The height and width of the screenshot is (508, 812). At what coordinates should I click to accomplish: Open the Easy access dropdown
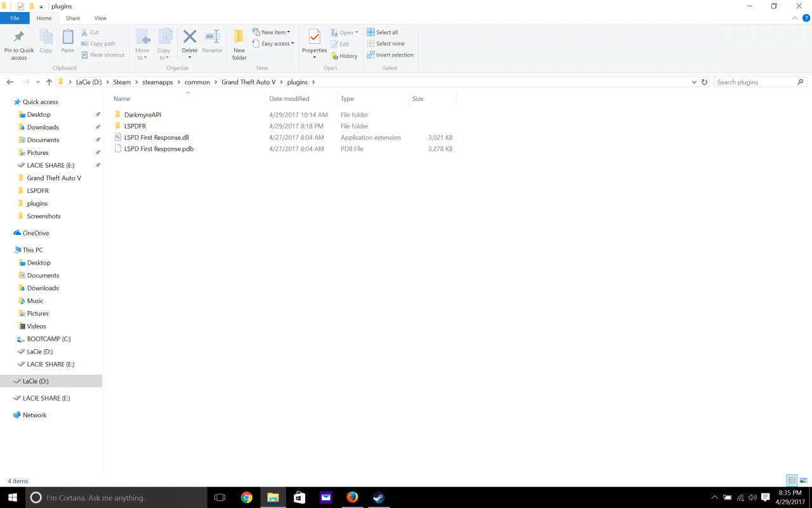(275, 44)
